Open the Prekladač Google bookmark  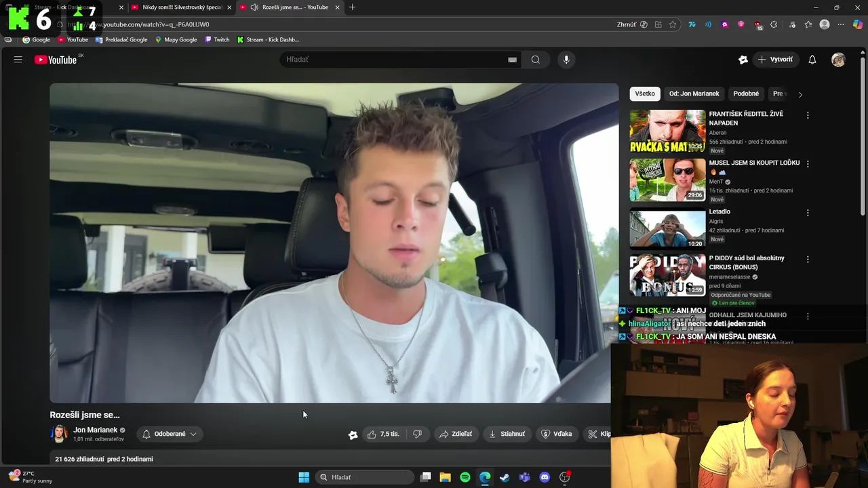(x=121, y=39)
